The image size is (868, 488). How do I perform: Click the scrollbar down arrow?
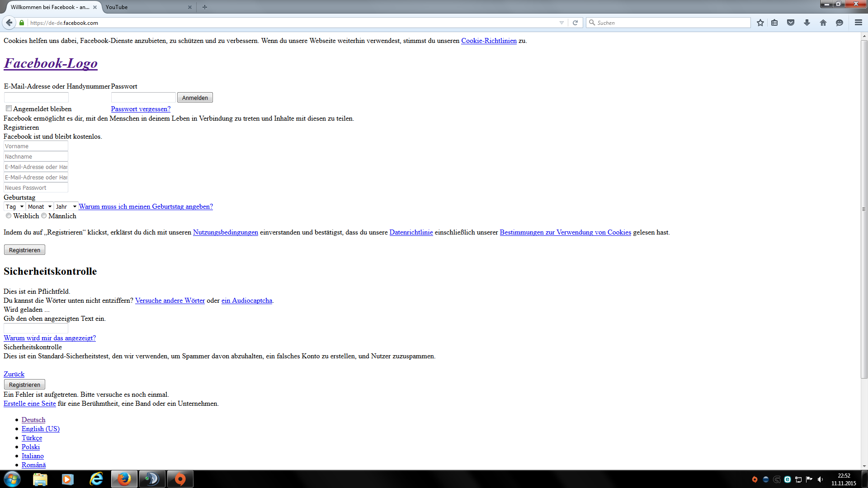[x=864, y=466]
